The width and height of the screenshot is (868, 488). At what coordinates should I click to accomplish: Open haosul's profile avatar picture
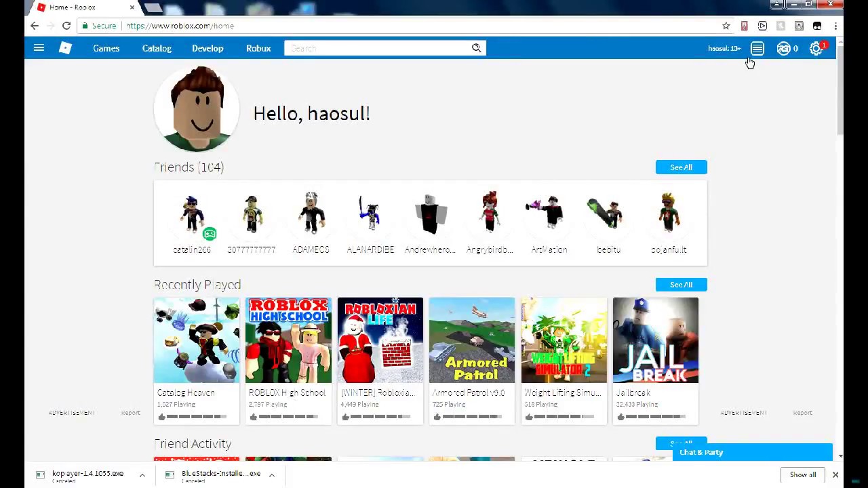[197, 108]
